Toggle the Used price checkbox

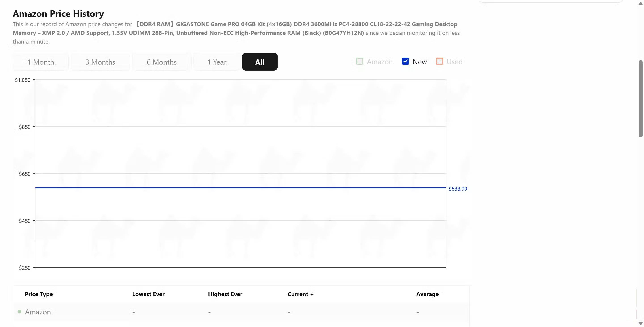click(439, 62)
